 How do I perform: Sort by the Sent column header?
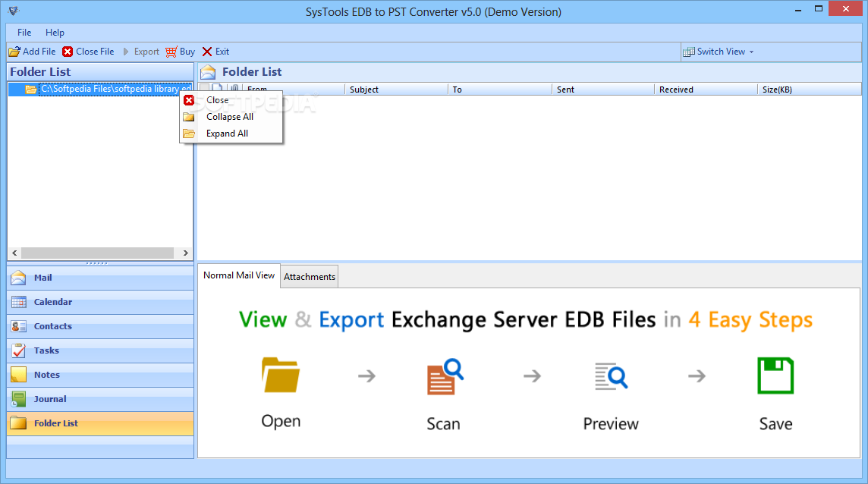point(603,90)
